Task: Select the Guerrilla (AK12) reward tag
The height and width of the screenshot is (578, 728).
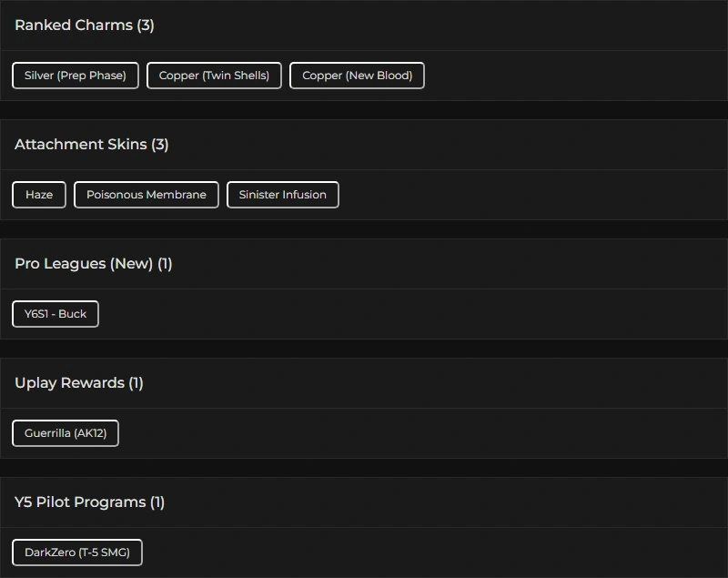Action: pyautogui.click(x=66, y=433)
